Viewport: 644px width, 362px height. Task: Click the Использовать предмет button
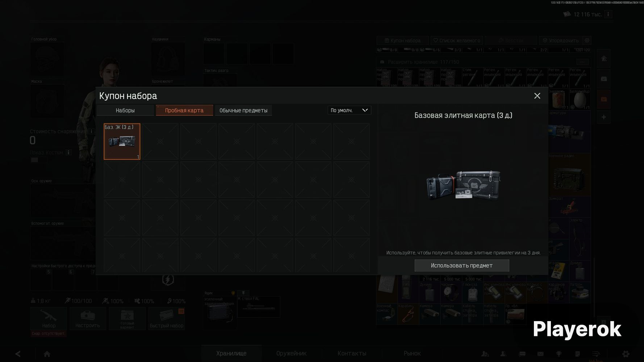tap(461, 265)
